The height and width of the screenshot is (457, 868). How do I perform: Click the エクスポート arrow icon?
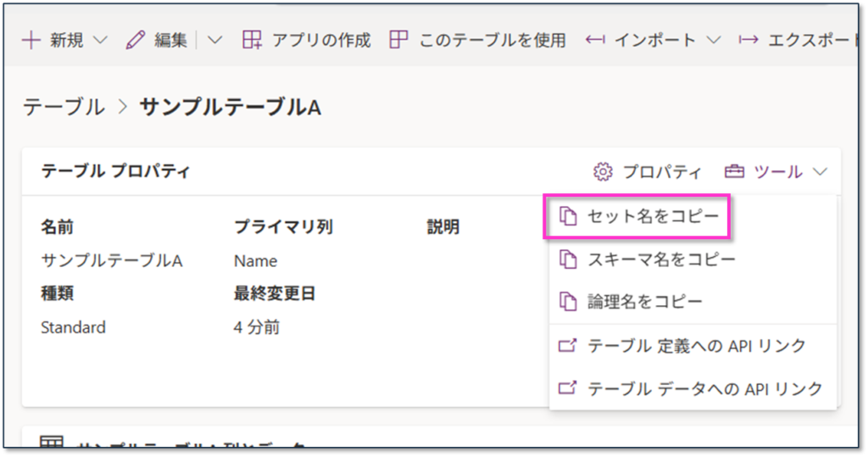[x=748, y=40]
